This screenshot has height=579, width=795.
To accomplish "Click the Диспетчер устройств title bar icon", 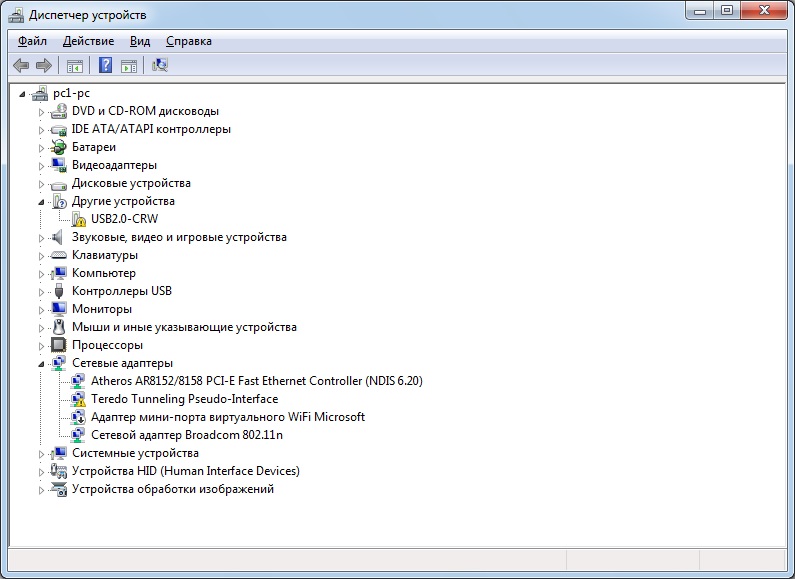I will coord(16,15).
